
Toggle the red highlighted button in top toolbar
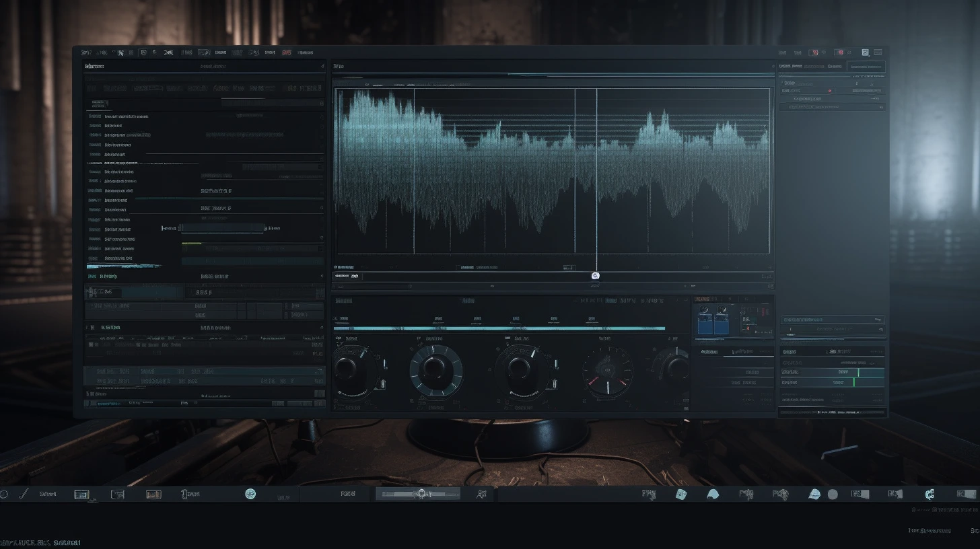click(x=287, y=52)
